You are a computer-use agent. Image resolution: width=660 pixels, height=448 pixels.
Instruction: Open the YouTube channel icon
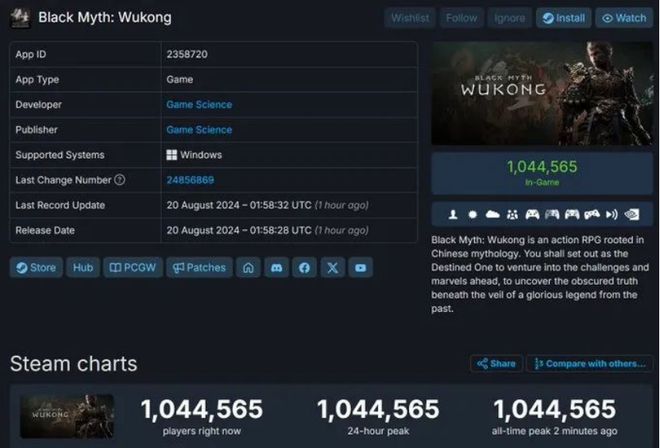click(360, 268)
